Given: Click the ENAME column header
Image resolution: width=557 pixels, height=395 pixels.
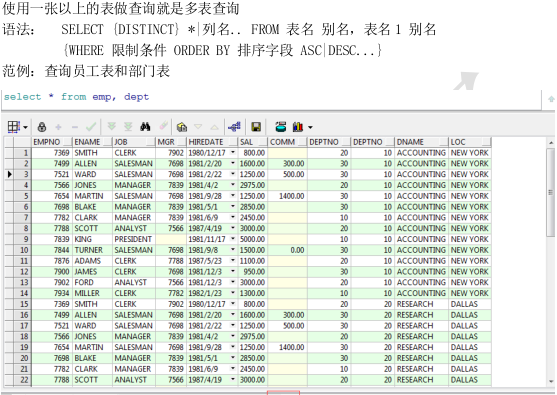Looking at the screenshot, I should point(92,142).
